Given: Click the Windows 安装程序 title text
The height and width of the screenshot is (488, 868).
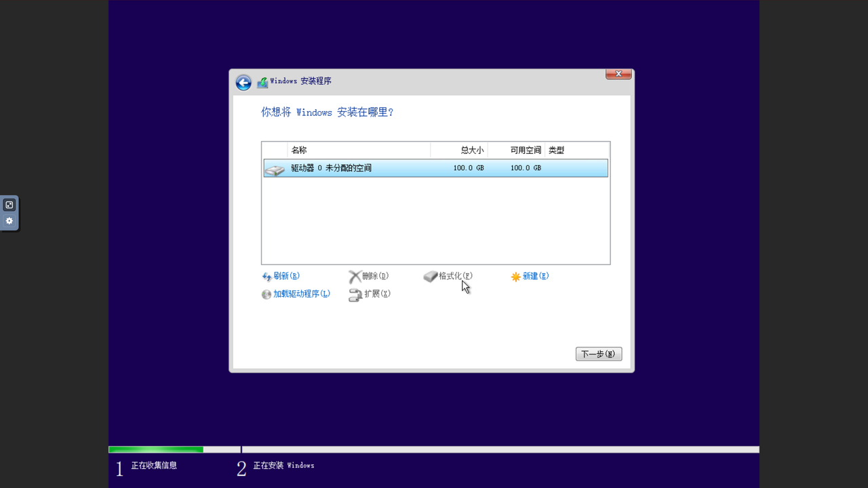Looking at the screenshot, I should tap(300, 81).
